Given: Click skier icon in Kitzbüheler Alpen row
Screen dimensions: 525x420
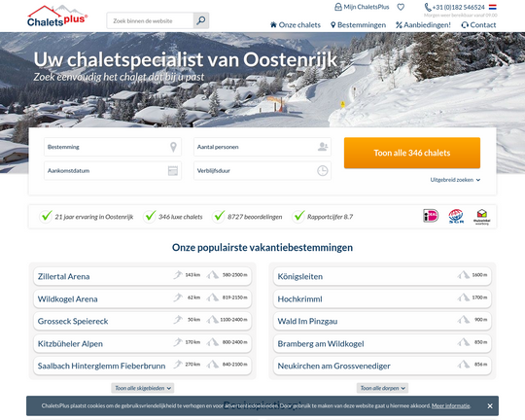Looking at the screenshot, I should coord(178,342).
